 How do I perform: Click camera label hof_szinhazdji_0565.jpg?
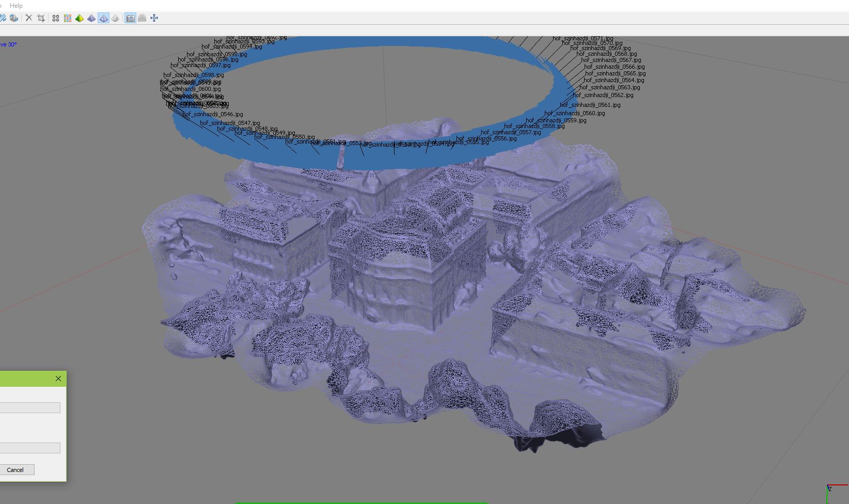(616, 73)
